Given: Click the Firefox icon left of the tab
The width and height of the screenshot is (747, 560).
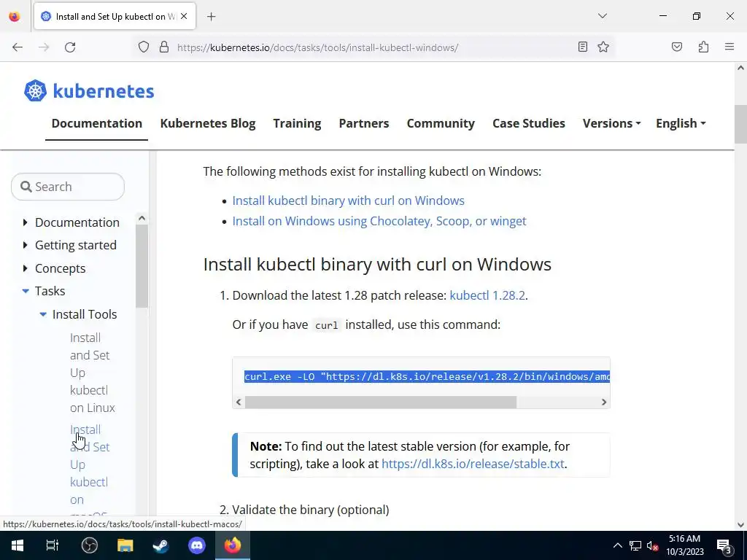Looking at the screenshot, I should pyautogui.click(x=15, y=16).
